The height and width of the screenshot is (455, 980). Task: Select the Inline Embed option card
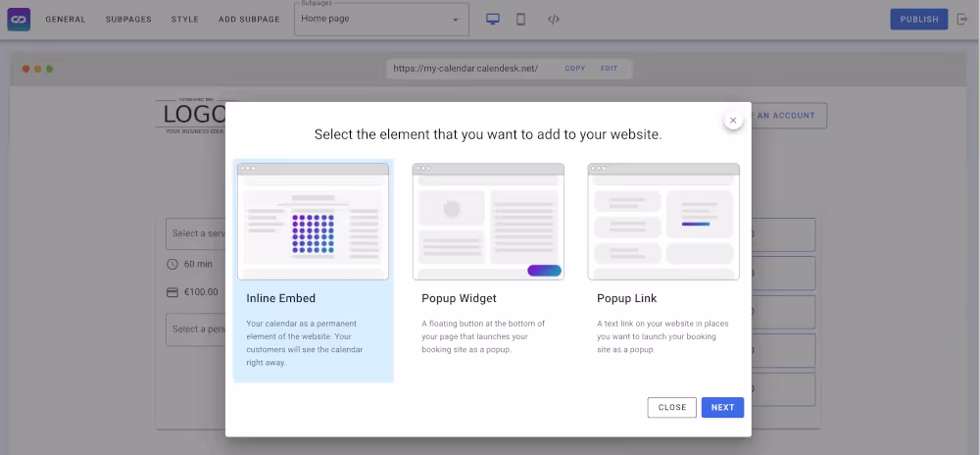(x=314, y=270)
